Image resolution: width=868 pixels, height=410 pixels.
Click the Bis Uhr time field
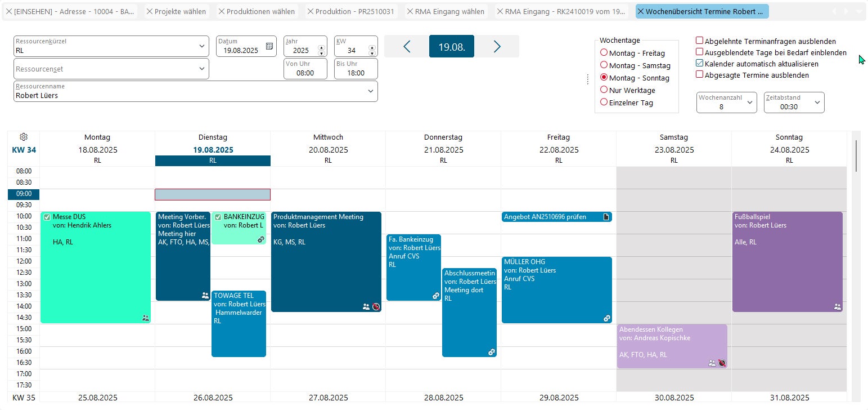(356, 69)
